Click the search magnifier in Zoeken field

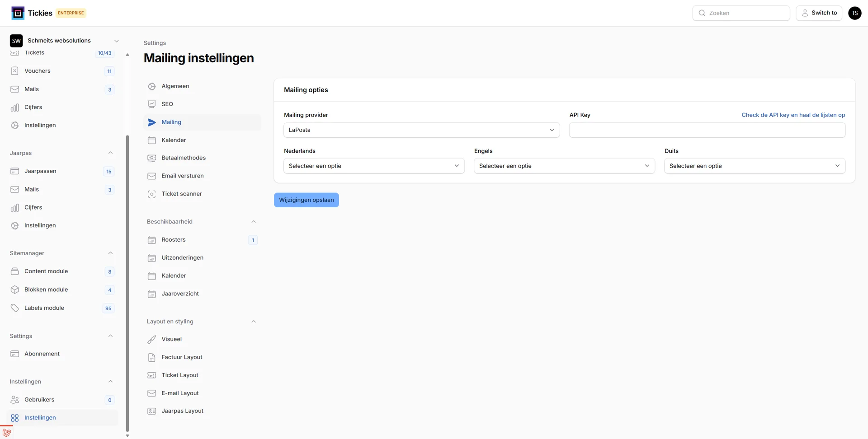[702, 13]
